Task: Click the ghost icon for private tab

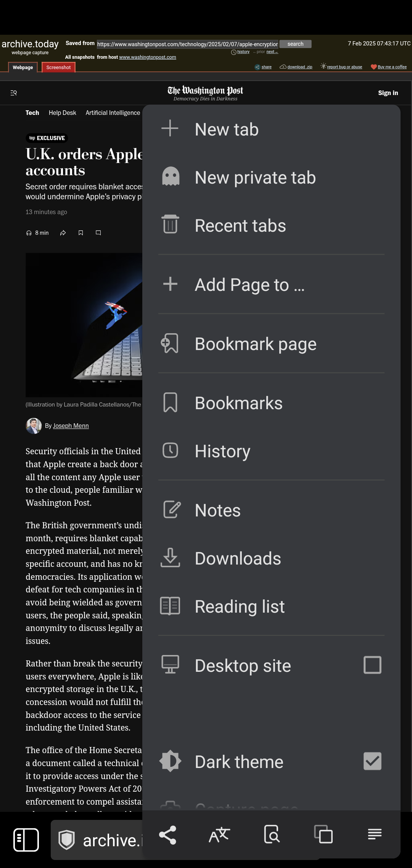Action: coord(171,176)
